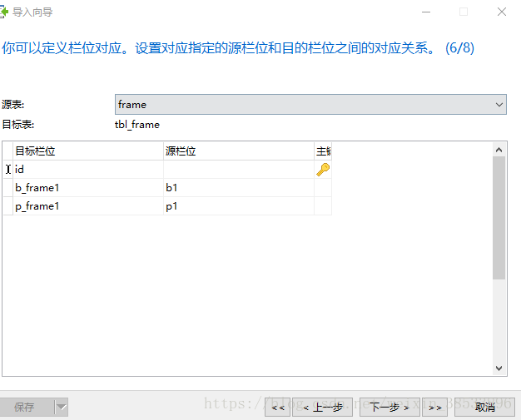Proceed with the 下一步 button
The height and width of the screenshot is (420, 521).
390,407
